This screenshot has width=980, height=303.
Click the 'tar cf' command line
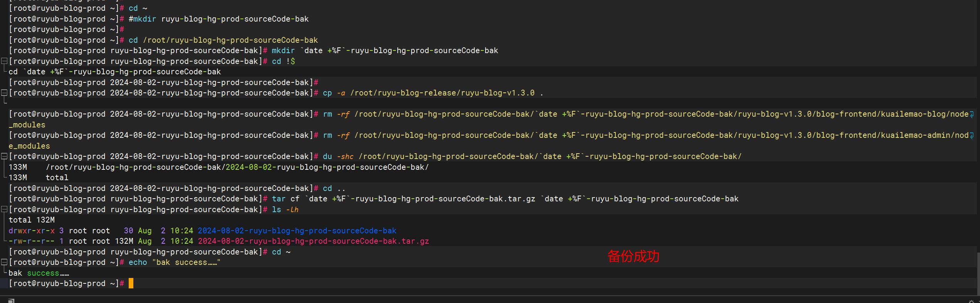373,199
